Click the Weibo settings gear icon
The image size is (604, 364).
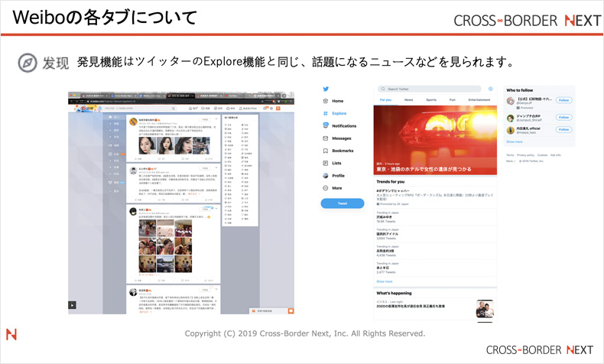tap(271, 109)
